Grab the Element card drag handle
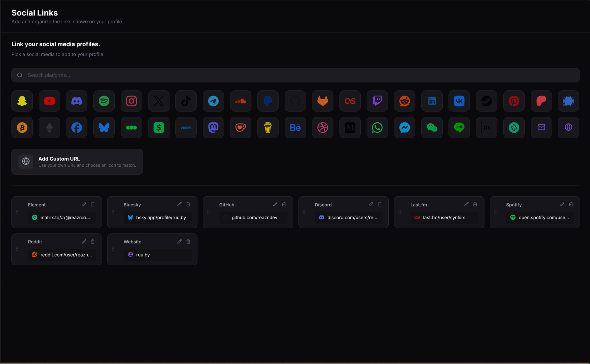 pyautogui.click(x=17, y=212)
